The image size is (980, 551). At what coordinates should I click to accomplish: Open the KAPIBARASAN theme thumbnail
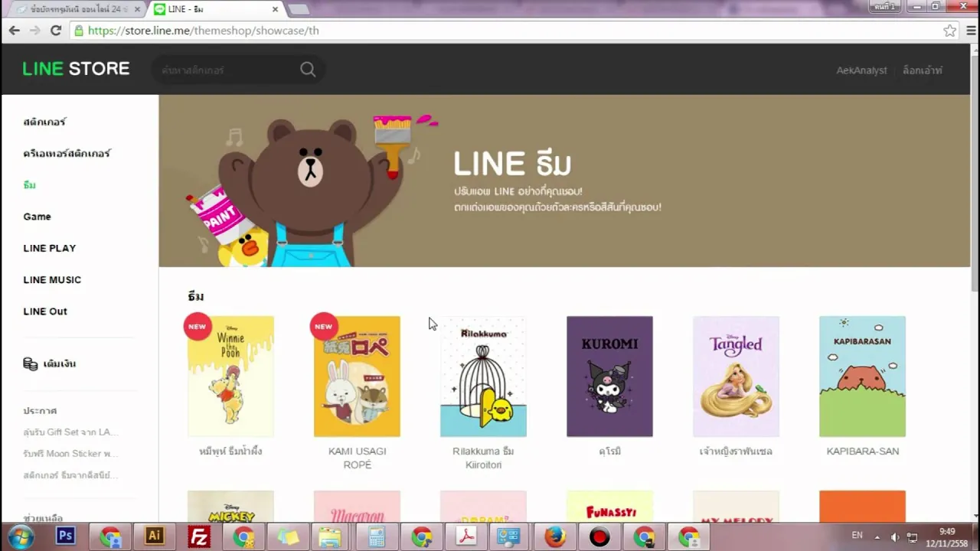[862, 377]
